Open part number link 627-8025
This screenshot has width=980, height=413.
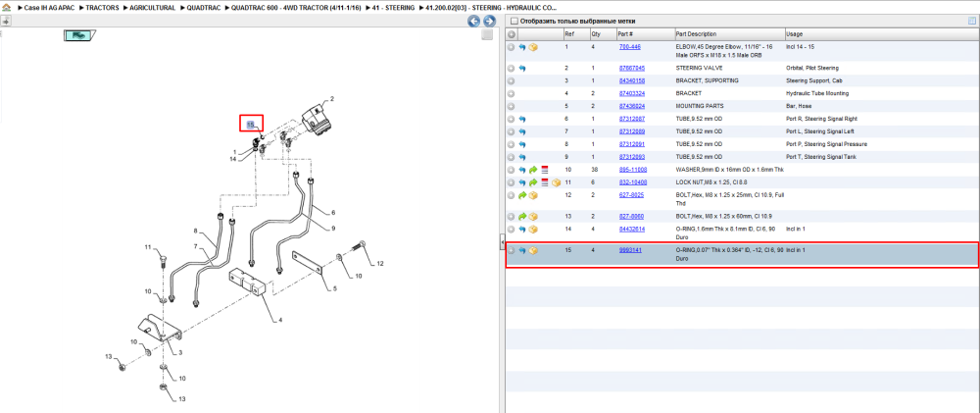630,195
